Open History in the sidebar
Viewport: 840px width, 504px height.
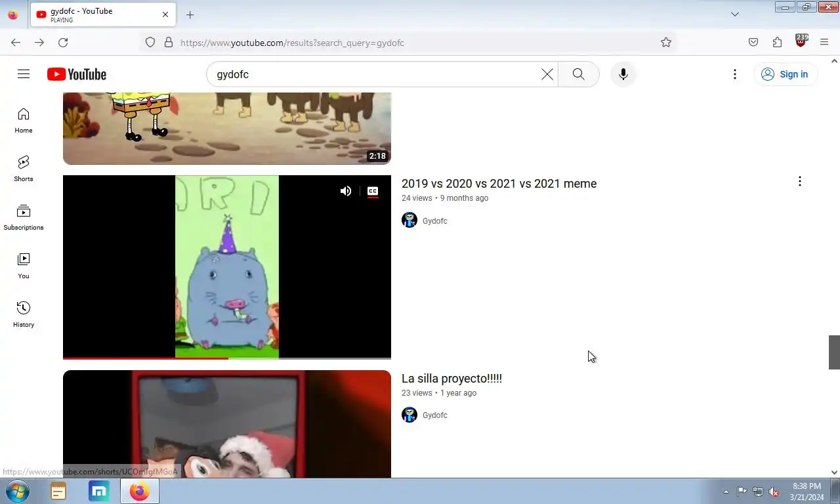(x=24, y=315)
